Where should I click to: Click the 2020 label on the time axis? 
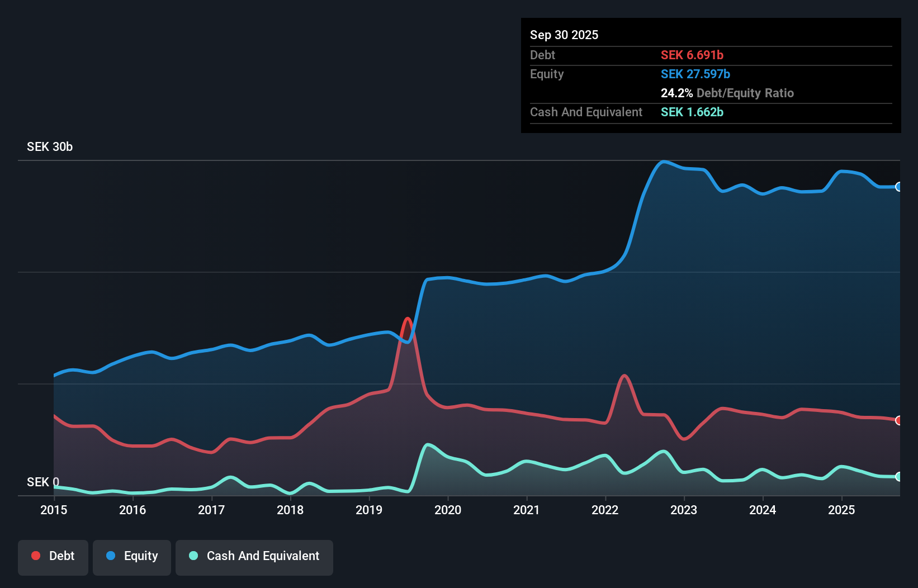coord(448,510)
